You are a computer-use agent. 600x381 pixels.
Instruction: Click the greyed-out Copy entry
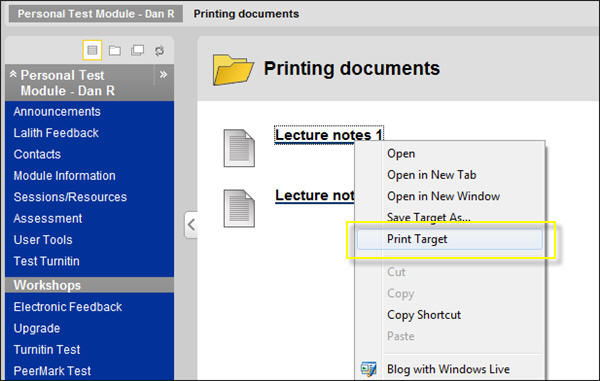(x=401, y=294)
